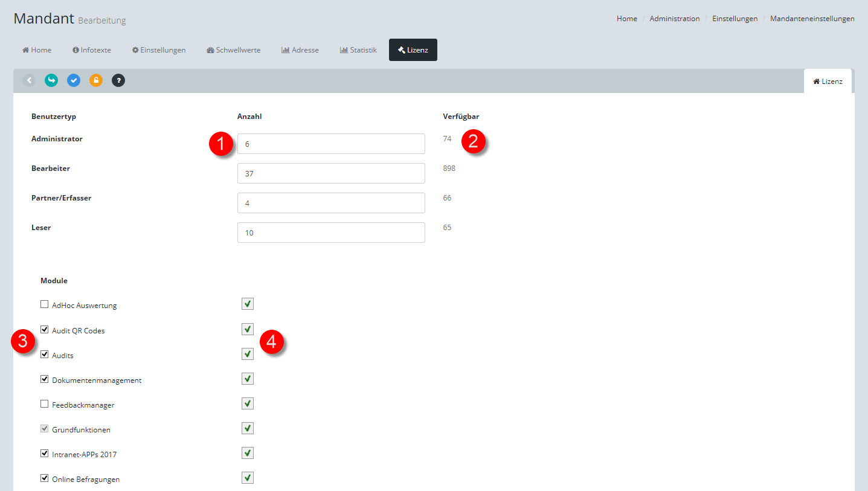Viewport: 868px width, 491px height.
Task: Switch to the Schwellwerte tab
Action: pyautogui.click(x=233, y=50)
